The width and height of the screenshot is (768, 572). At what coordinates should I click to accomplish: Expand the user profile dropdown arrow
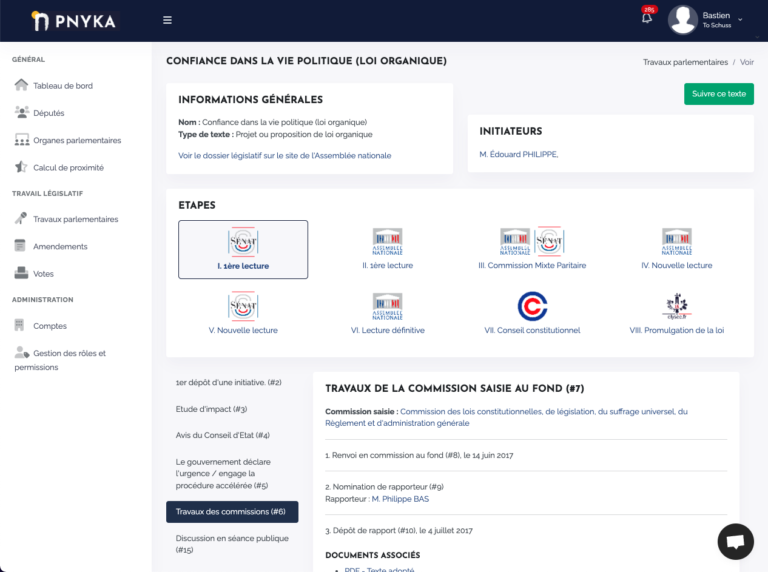[740, 20]
